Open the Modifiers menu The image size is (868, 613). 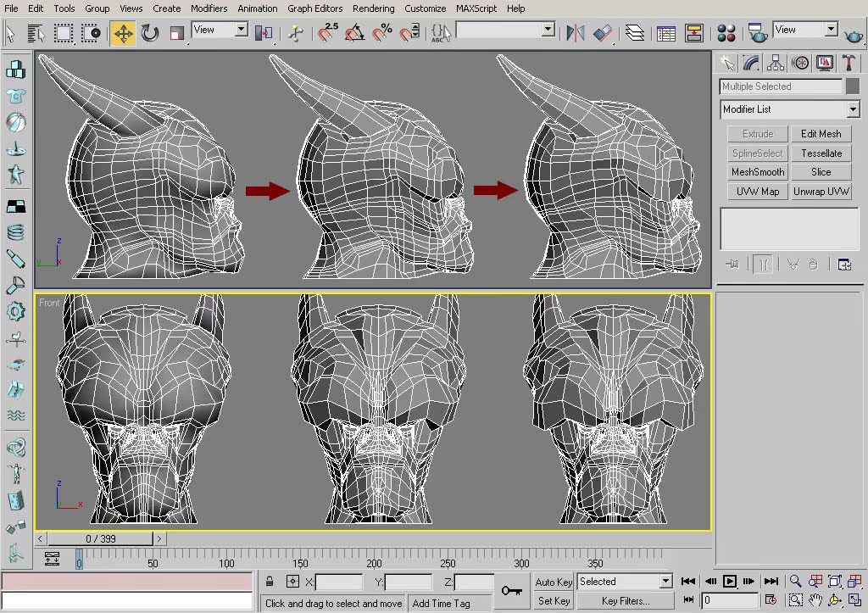coord(209,8)
